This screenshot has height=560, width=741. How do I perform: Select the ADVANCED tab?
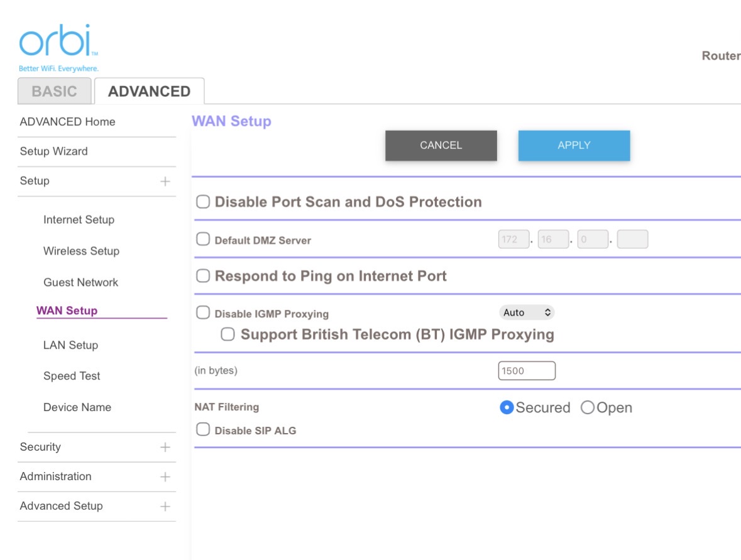click(x=150, y=91)
